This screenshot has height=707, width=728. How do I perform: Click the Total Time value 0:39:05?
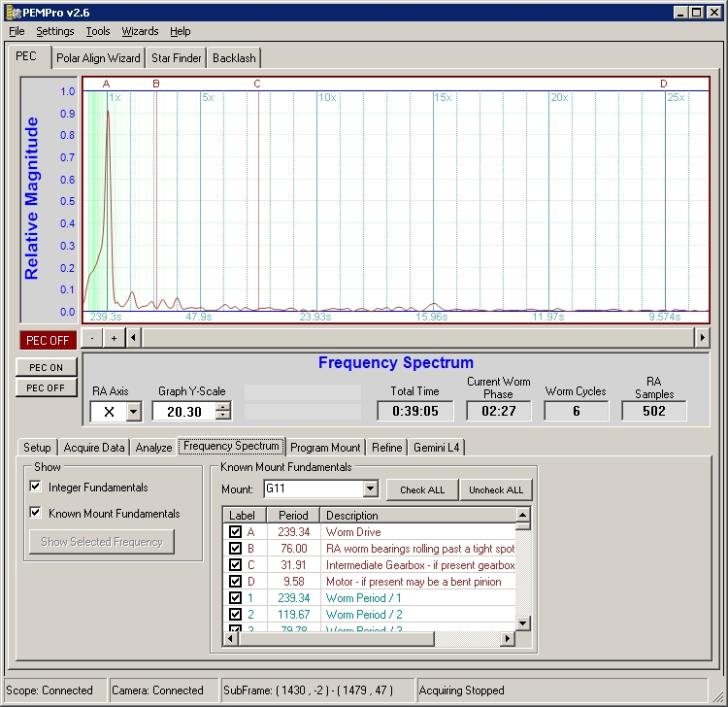point(415,411)
